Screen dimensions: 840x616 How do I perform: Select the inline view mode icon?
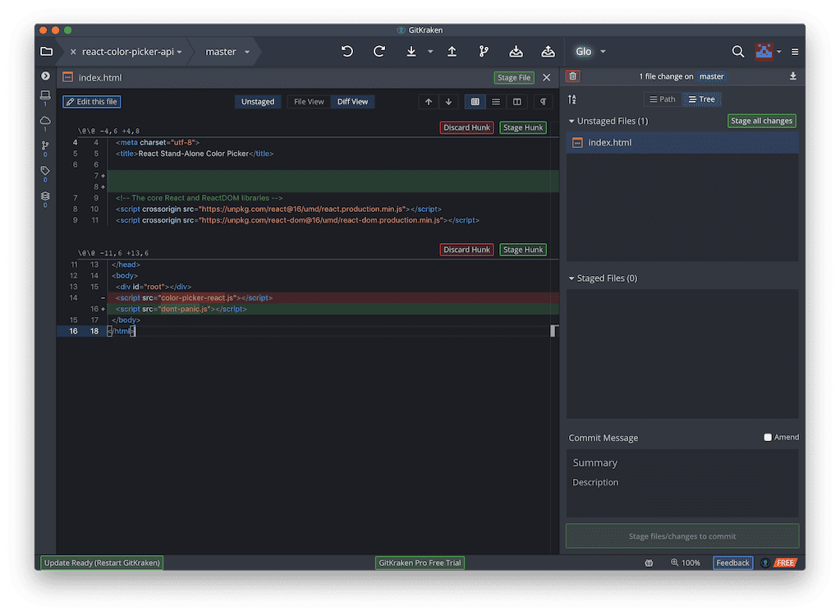tap(496, 102)
